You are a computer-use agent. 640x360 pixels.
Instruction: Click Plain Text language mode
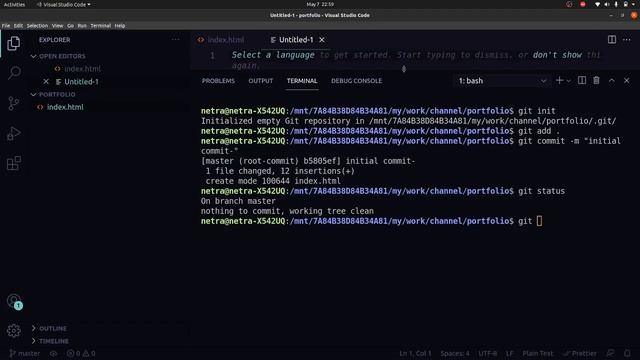point(537,353)
